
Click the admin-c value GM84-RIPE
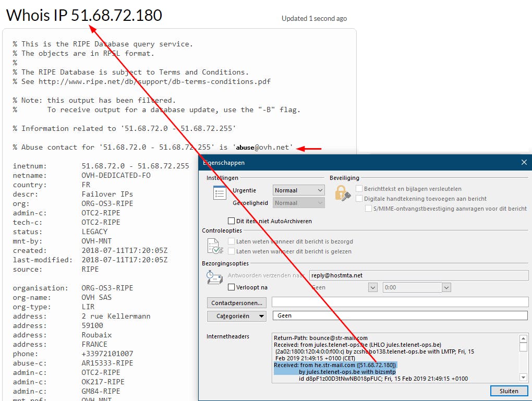coord(101,391)
